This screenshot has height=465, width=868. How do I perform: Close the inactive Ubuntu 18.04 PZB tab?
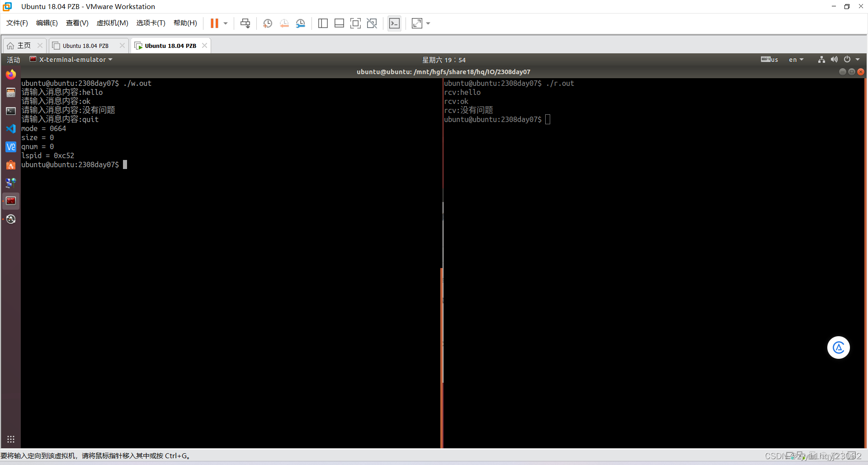[122, 45]
